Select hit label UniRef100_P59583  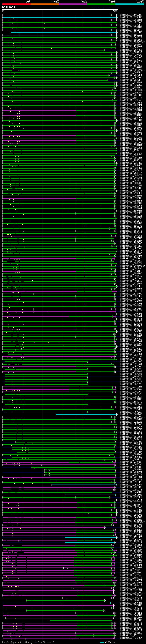(x=131, y=598)
